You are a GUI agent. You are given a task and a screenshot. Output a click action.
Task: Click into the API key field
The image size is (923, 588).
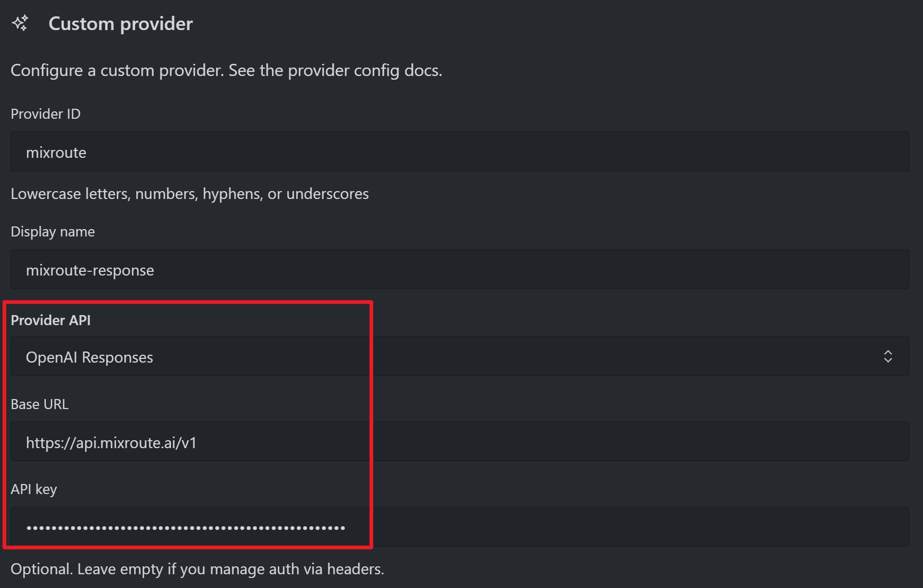pyautogui.click(x=459, y=527)
